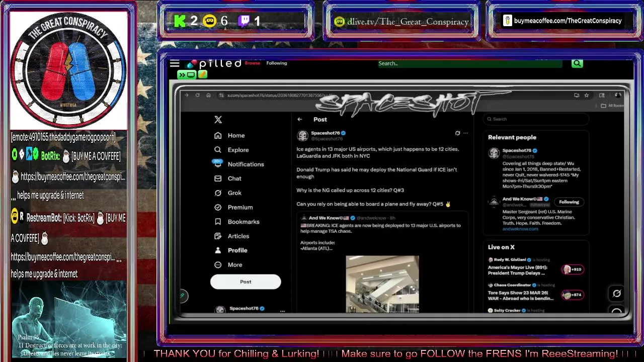Click the Rudy W. Giuliani host name
The width and height of the screenshot is (644, 362).
510,260
